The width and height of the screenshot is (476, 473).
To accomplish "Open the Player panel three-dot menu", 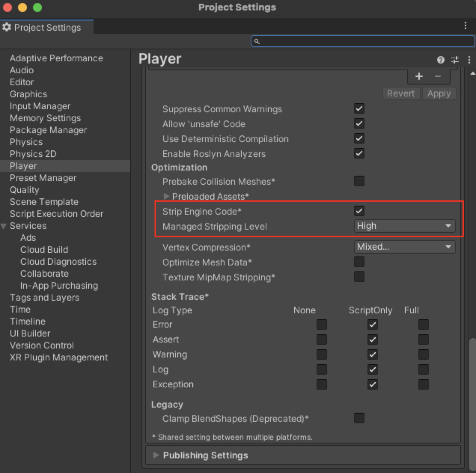I will coord(469,60).
